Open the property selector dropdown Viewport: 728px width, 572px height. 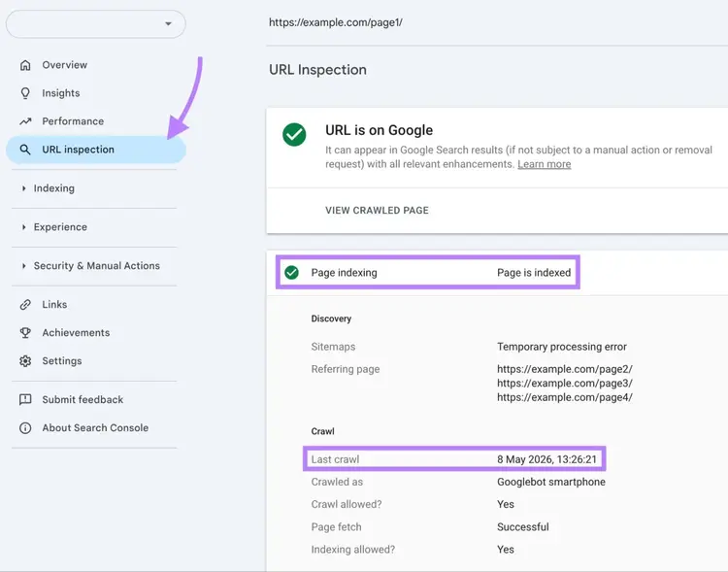coord(96,23)
